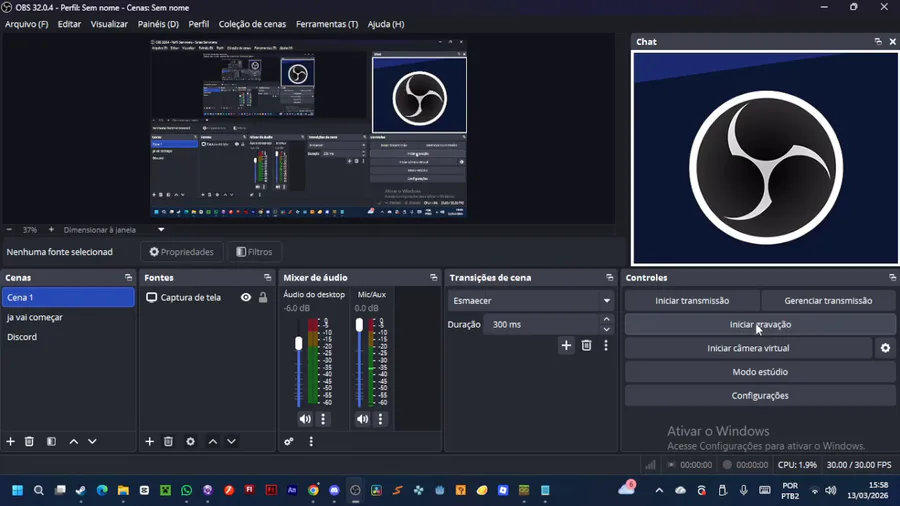Open transition properties three-dot menu
The height and width of the screenshot is (506, 900).
[606, 345]
